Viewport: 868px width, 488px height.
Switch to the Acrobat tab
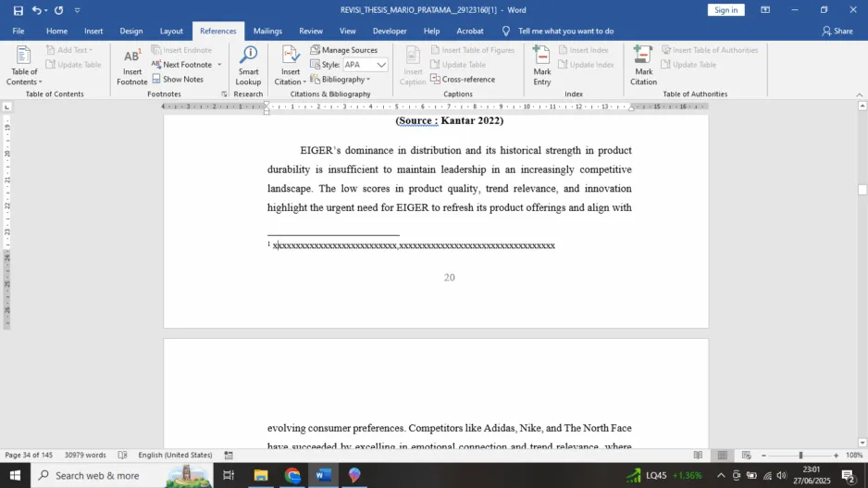click(469, 31)
